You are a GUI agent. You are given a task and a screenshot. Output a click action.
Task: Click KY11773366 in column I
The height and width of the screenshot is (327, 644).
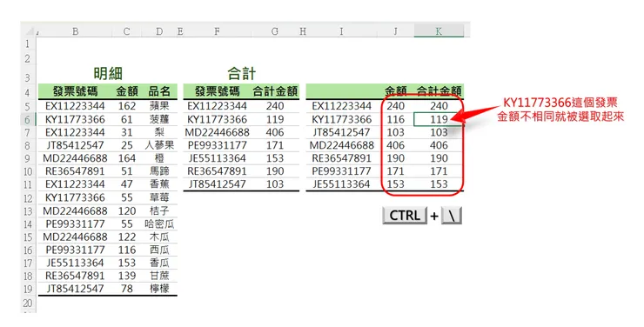pyautogui.click(x=341, y=119)
